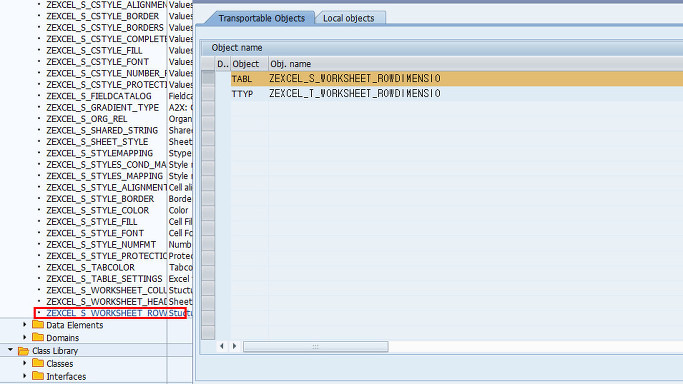Collapse the Class Library node

tap(10, 350)
